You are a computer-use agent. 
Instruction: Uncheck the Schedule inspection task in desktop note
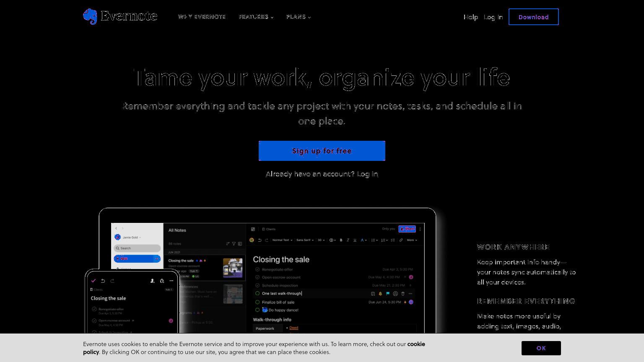pos(257,285)
